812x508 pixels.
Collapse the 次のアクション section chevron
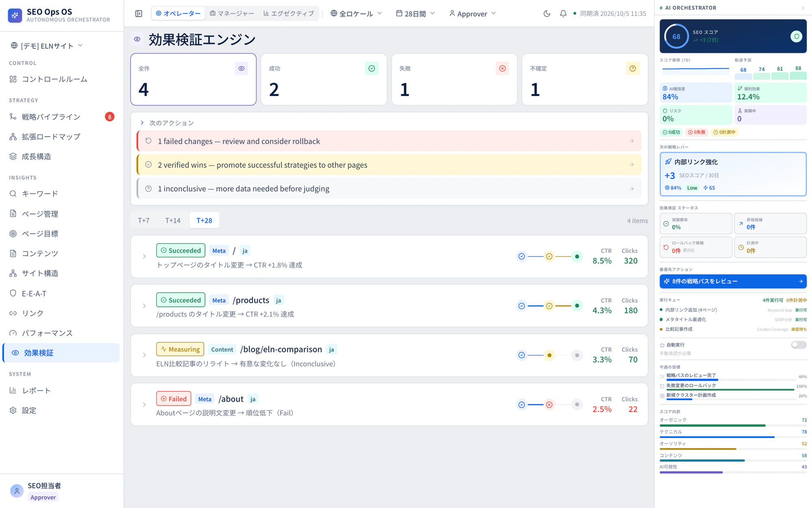coord(142,123)
